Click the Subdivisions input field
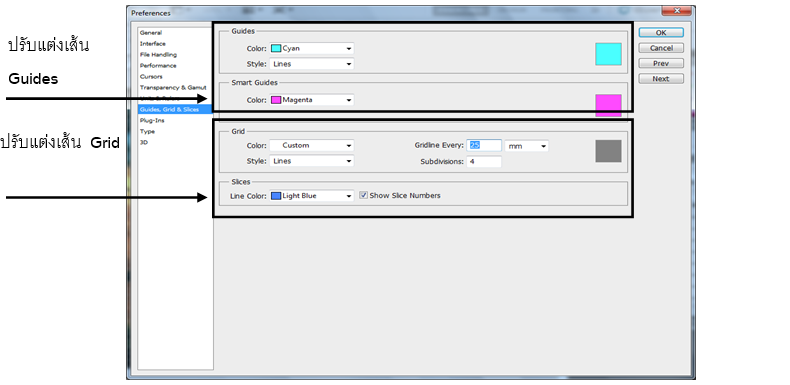790x385 pixels. coord(484,162)
